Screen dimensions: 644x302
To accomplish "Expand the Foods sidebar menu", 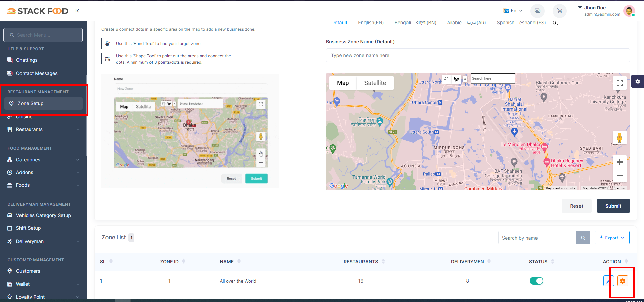I will [x=43, y=185].
